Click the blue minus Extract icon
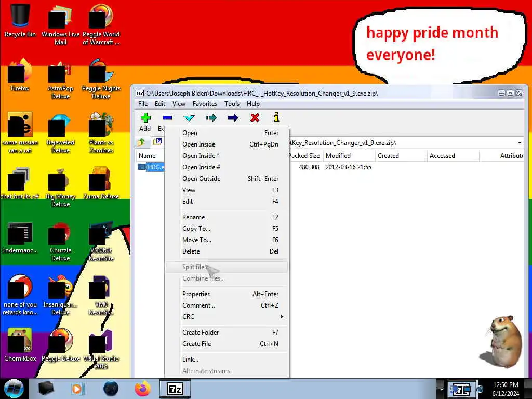This screenshot has width=532, height=399. click(x=167, y=118)
